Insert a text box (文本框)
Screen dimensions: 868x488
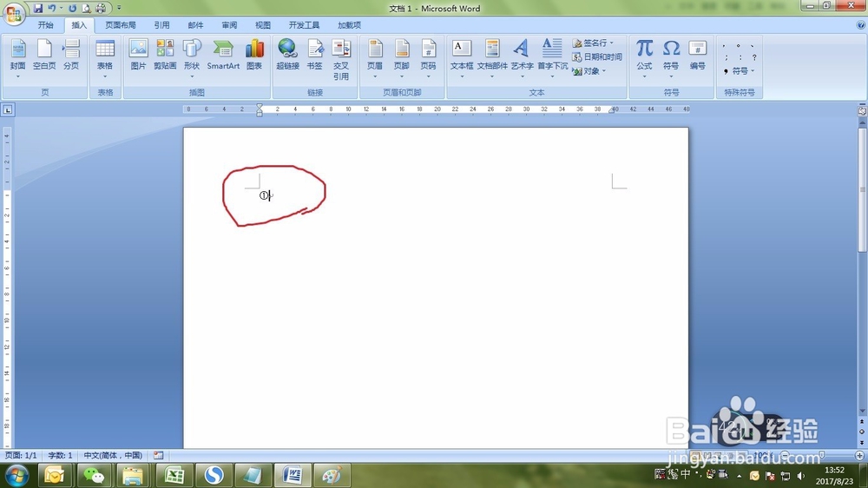(462, 59)
